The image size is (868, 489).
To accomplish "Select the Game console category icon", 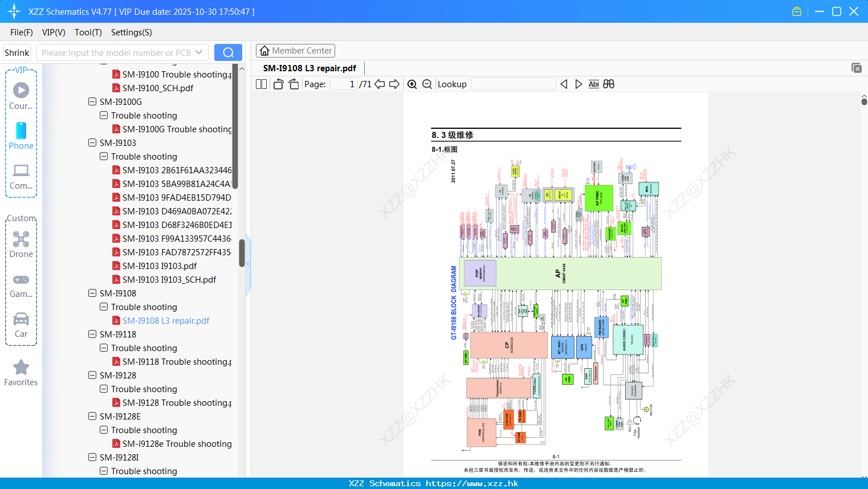I will point(21,279).
